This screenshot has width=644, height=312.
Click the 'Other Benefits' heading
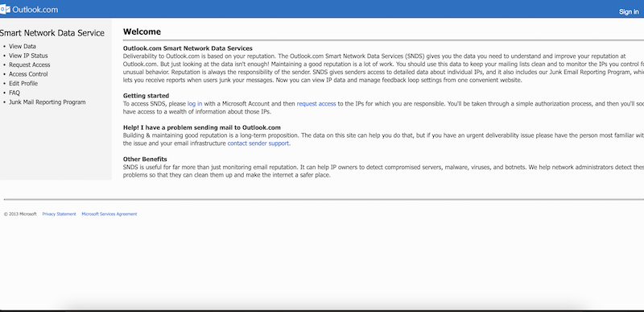145,159
